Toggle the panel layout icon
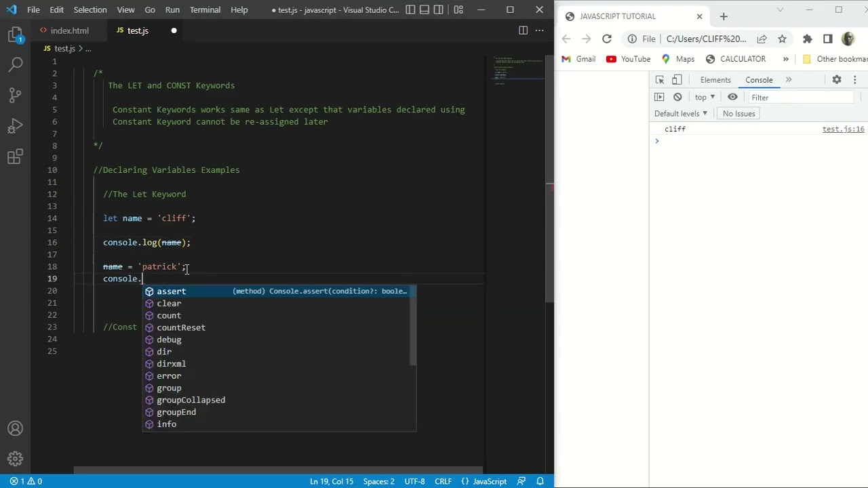This screenshot has height=488, width=868. [426, 10]
